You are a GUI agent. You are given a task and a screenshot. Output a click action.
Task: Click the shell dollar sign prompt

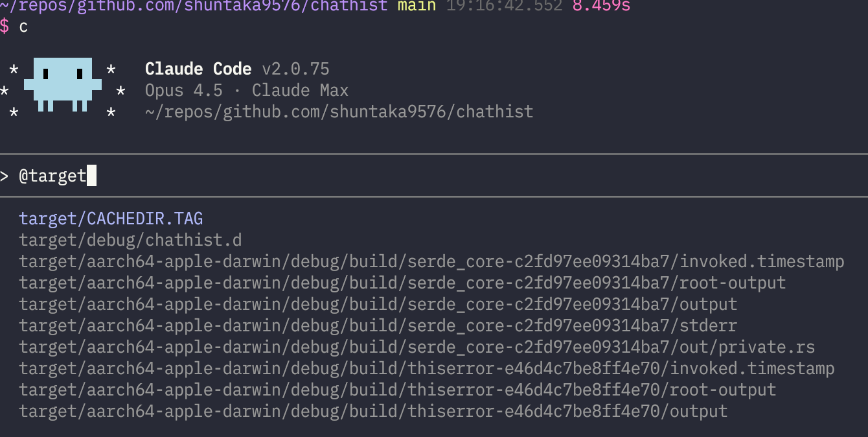pyautogui.click(x=5, y=27)
